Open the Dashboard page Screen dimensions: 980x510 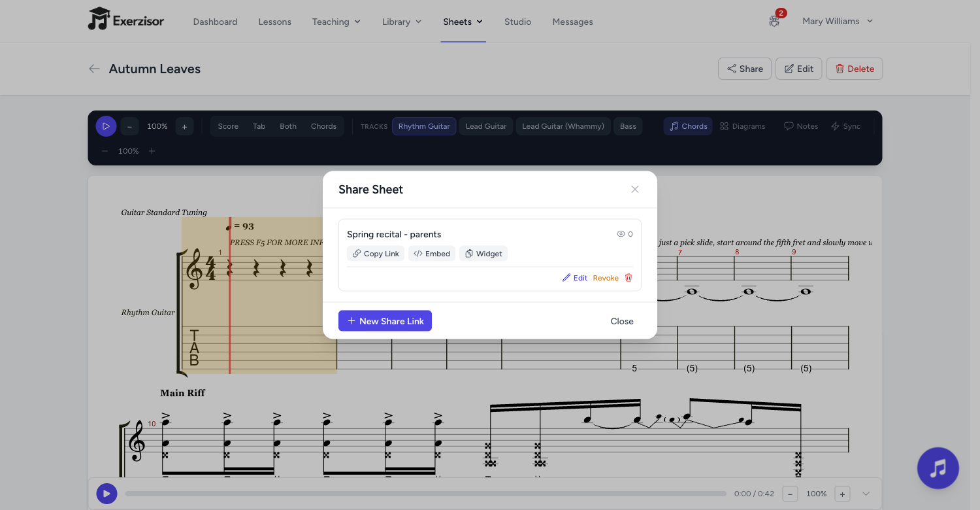click(x=215, y=22)
